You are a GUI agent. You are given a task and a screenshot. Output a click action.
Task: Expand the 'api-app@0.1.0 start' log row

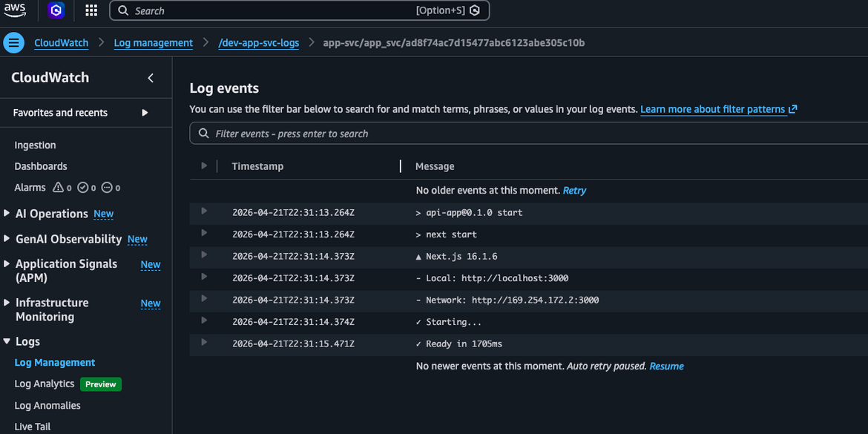click(x=204, y=211)
